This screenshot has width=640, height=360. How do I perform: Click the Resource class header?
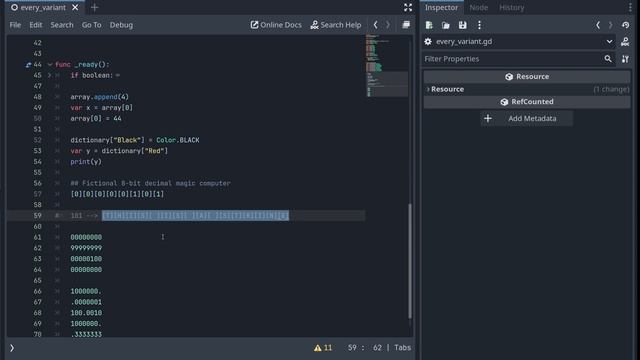(527, 76)
